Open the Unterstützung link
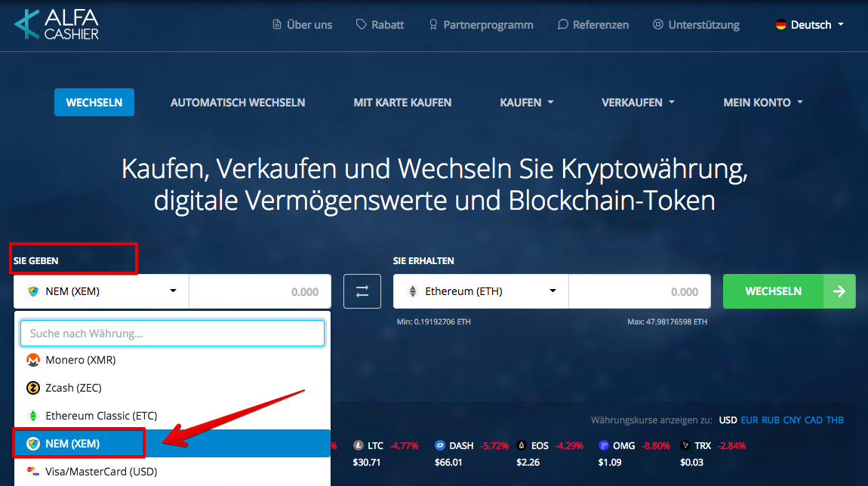 pos(696,24)
